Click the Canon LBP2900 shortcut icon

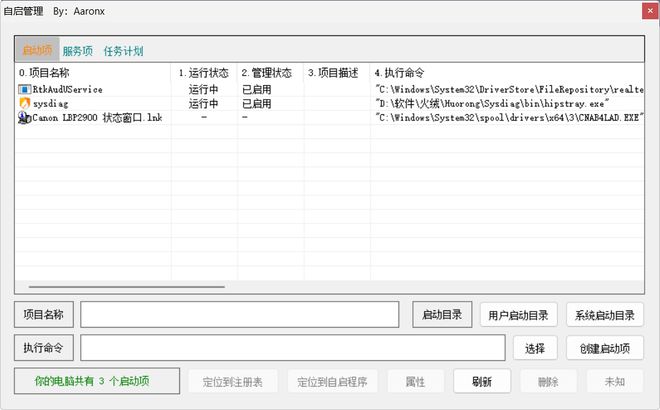(x=24, y=117)
